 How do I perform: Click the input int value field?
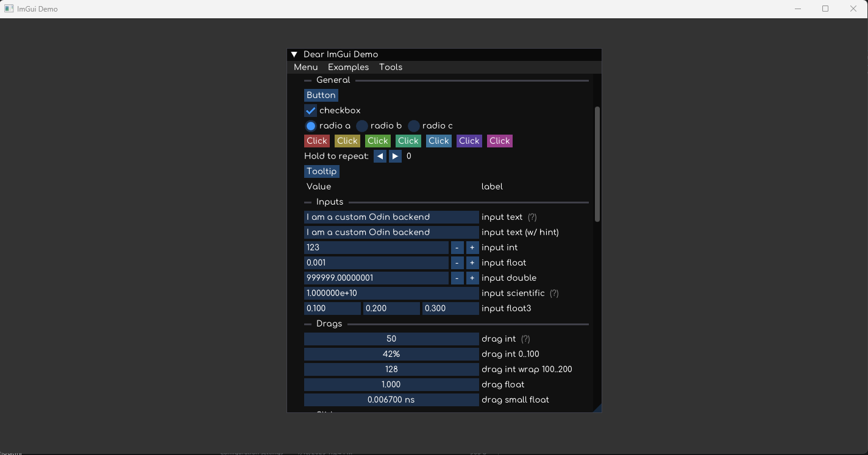tap(376, 247)
